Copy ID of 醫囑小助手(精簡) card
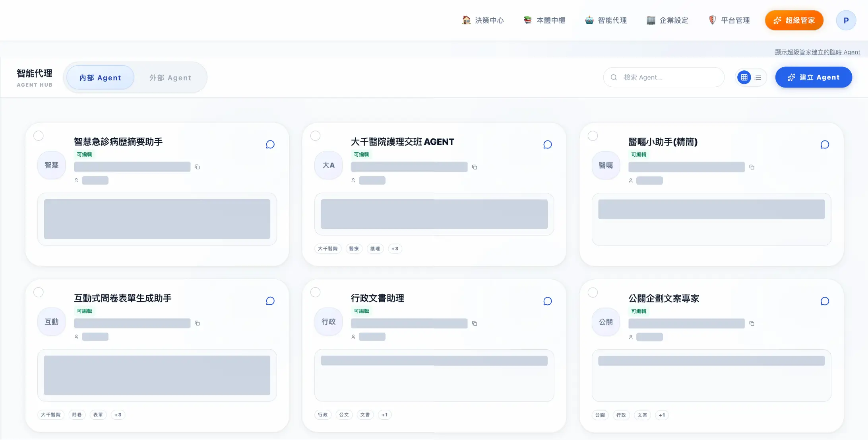This screenshot has height=440, width=868. [752, 167]
